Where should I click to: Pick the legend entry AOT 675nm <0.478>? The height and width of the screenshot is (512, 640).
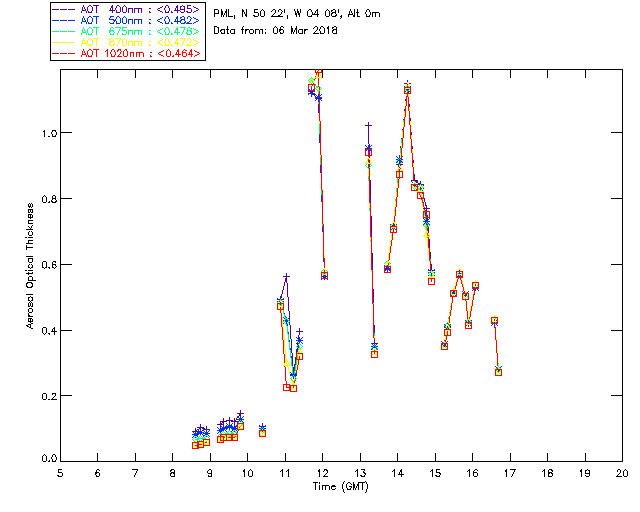(127, 31)
